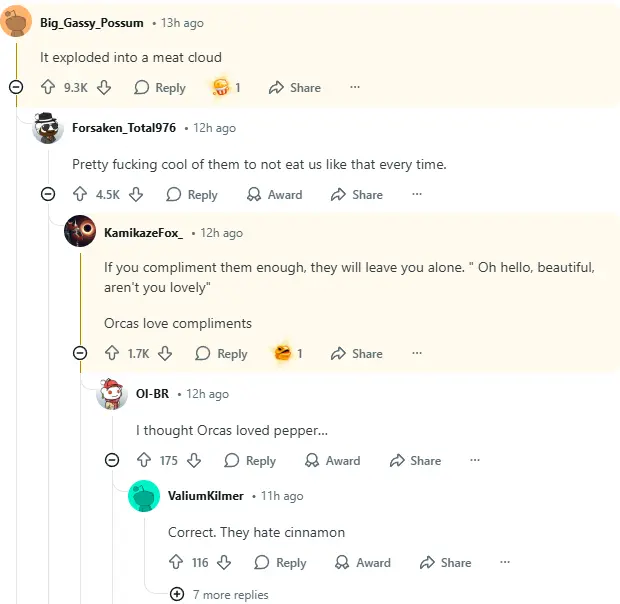Click the award emoji on Big_Gassy_Possum's comment

click(220, 88)
